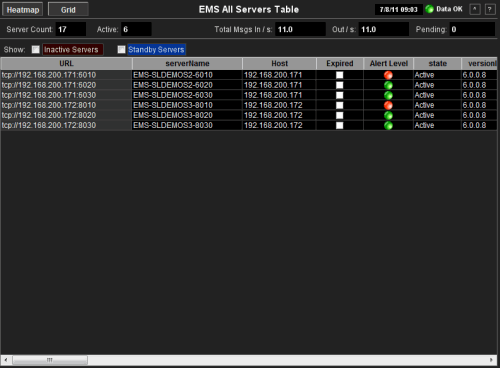Image resolution: width=500 pixels, height=368 pixels.
Task: Select URL tcp://192.168.200.172:8030
Action: click(66, 125)
